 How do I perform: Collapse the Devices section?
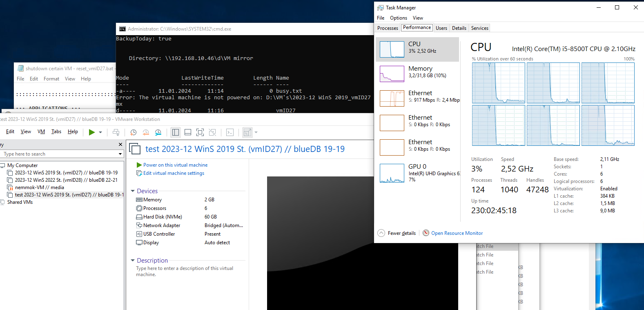(x=133, y=191)
